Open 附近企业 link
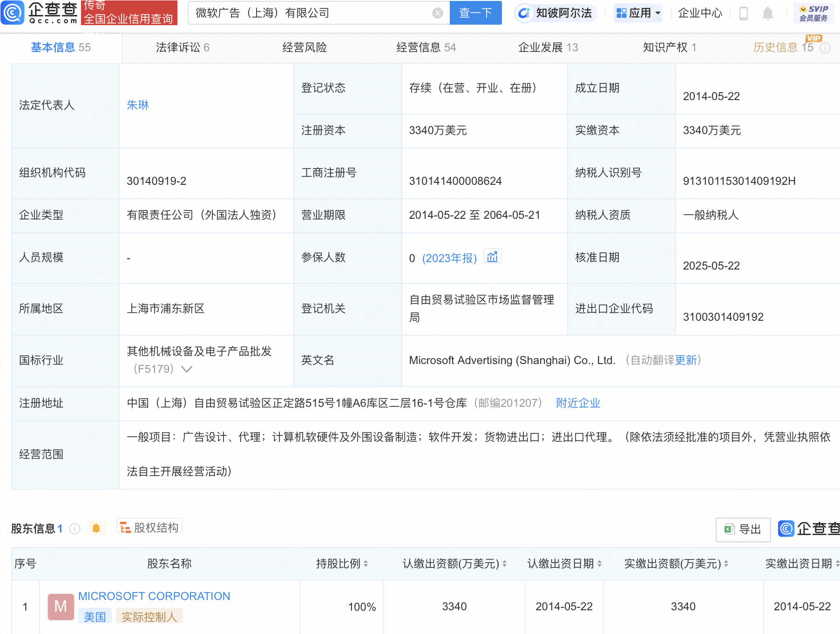 click(x=578, y=403)
